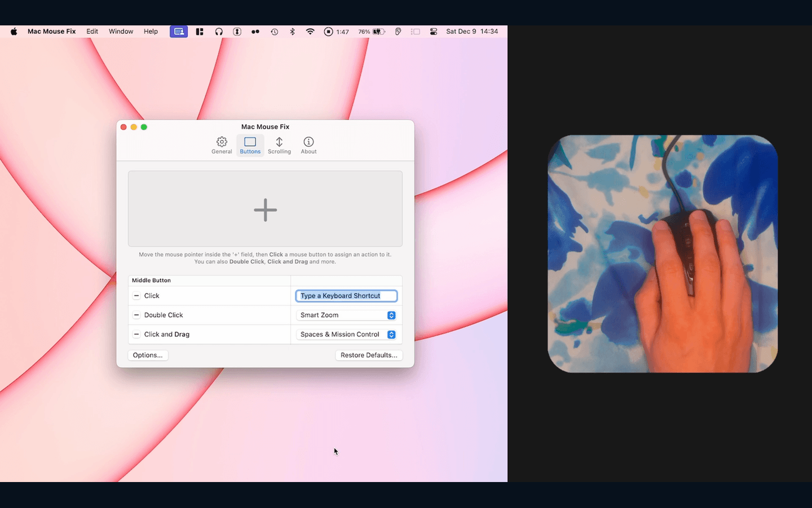Click the Options... button

148,355
